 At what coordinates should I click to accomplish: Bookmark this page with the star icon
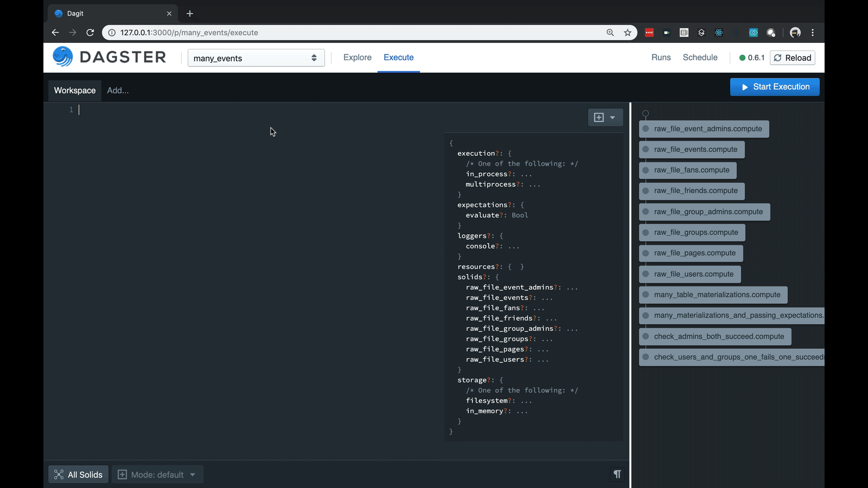pyautogui.click(x=627, y=33)
